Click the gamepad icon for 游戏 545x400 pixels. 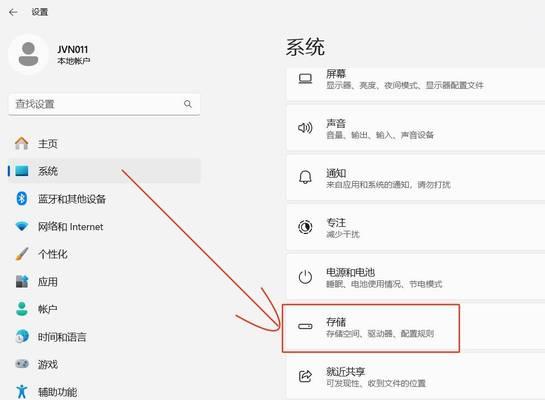(22, 364)
